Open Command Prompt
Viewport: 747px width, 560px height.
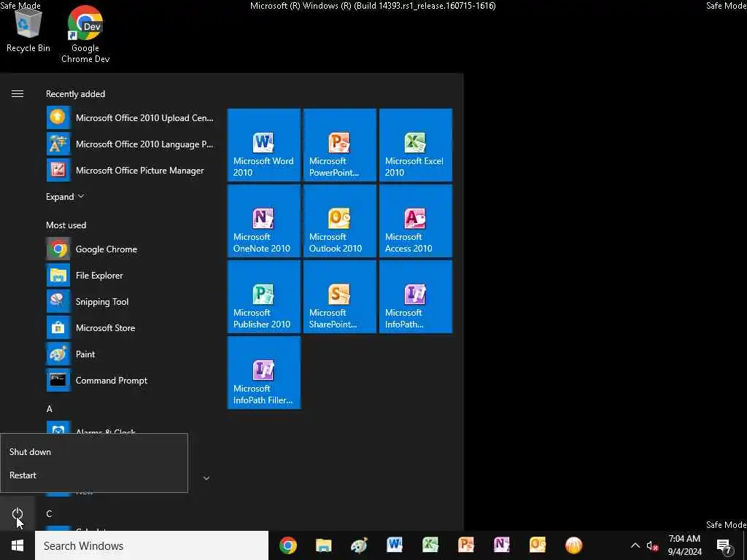pyautogui.click(x=131, y=380)
